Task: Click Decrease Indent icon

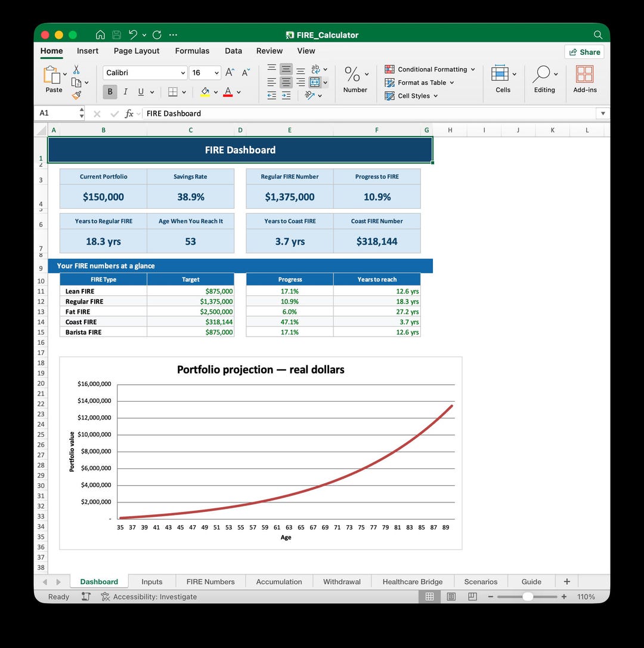Action: (271, 95)
